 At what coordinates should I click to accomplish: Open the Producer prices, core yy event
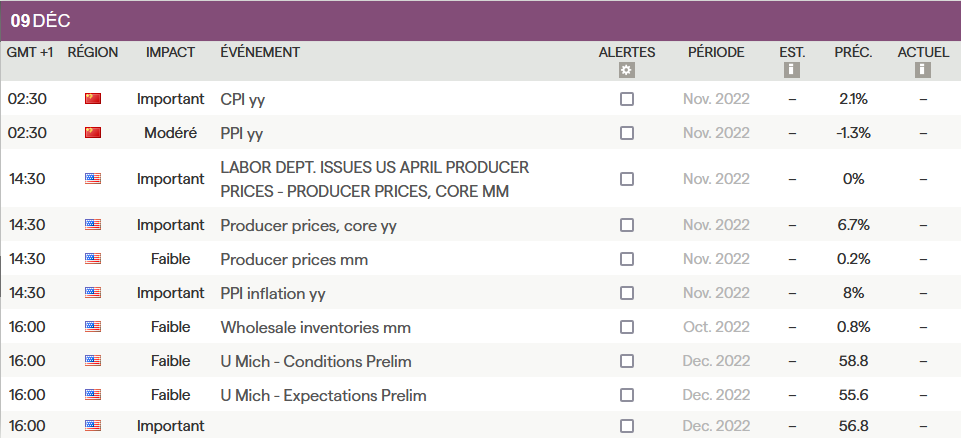pyautogui.click(x=308, y=225)
